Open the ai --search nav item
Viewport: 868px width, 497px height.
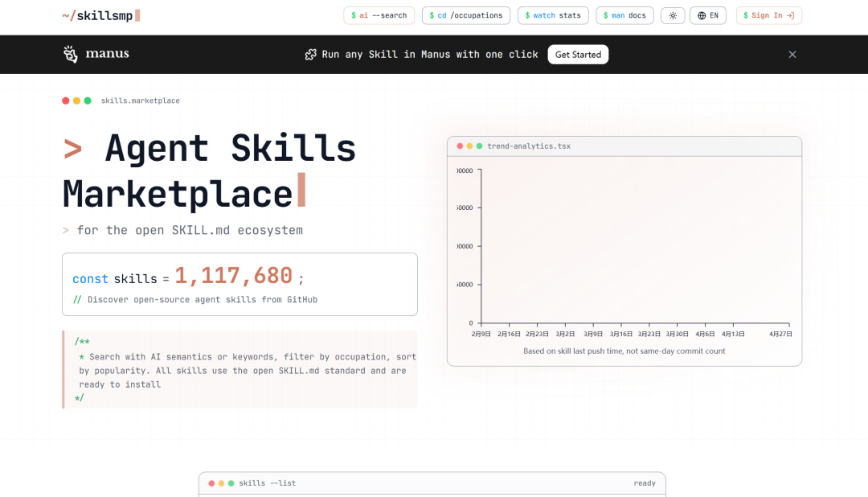tap(379, 15)
